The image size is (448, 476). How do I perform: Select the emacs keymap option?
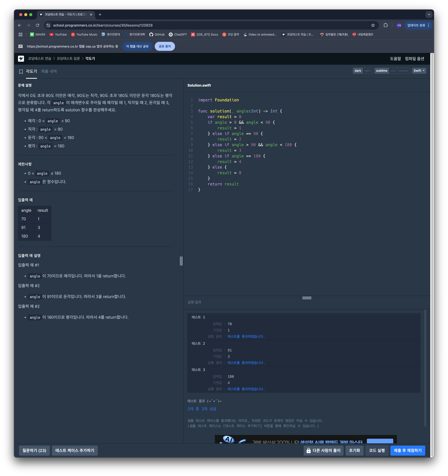403,71
